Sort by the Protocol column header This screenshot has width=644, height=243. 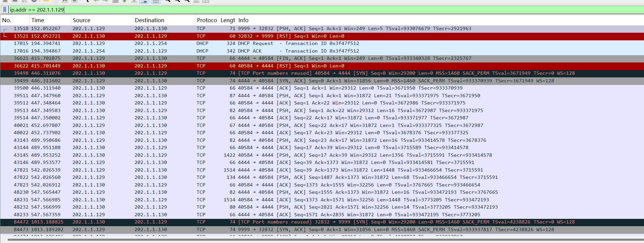(207, 20)
